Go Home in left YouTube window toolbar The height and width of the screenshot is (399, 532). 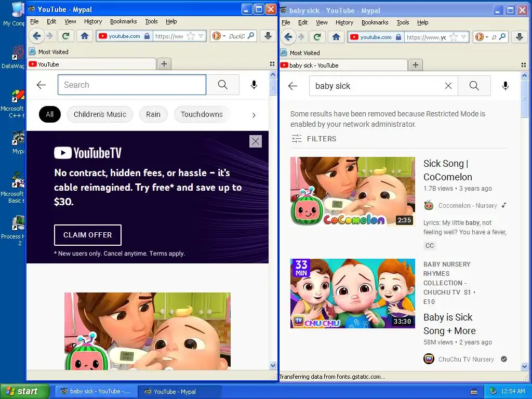(x=85, y=36)
